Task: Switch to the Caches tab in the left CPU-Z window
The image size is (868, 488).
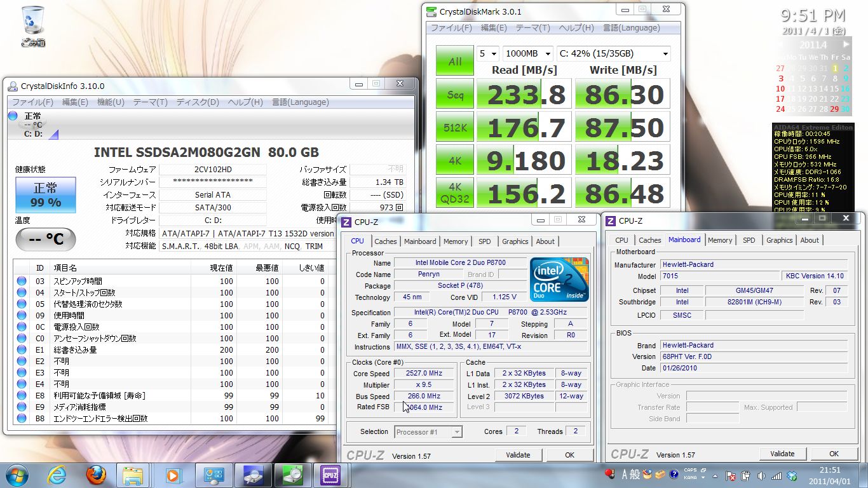Action: tap(386, 241)
